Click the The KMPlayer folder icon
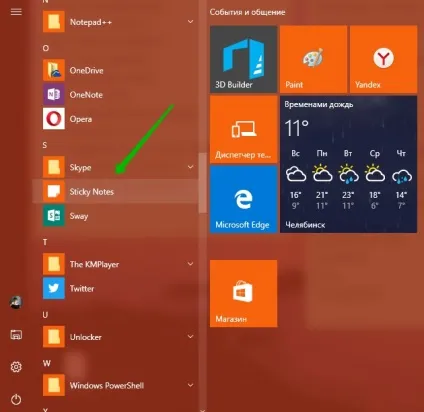 tap(54, 264)
